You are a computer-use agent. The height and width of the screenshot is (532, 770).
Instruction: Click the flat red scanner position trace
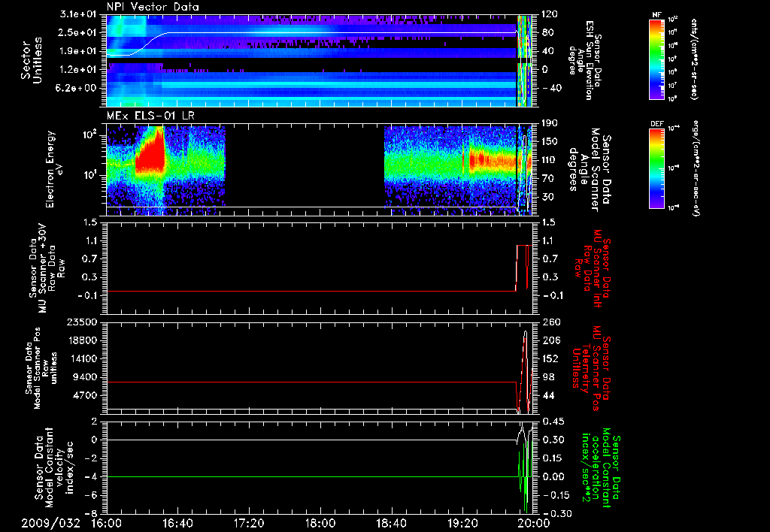click(311, 382)
